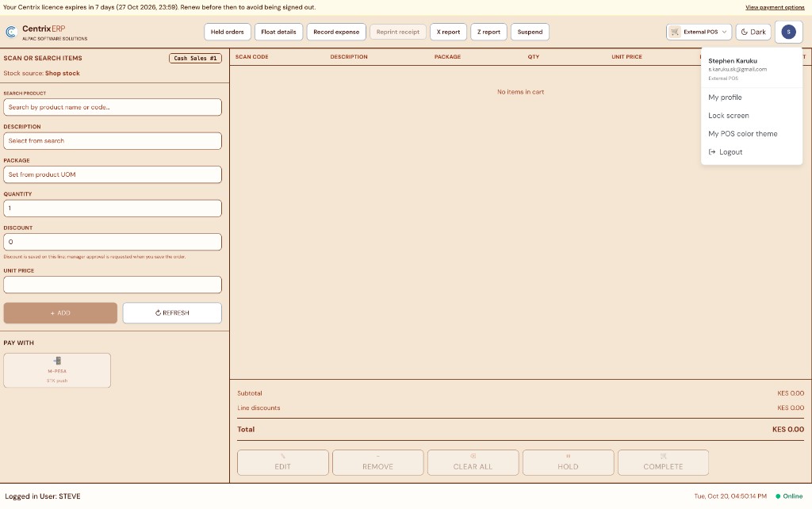This screenshot has height=509, width=812.
Task: Click the Description field
Action: (x=113, y=141)
